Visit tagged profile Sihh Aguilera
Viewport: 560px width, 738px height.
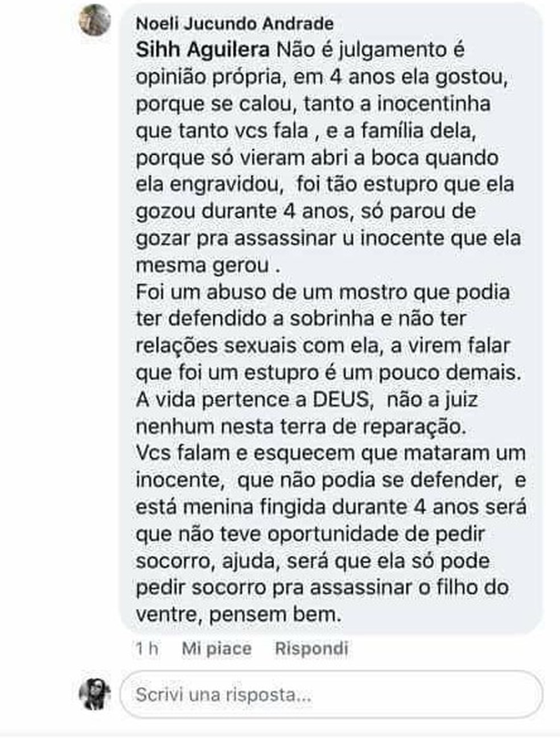click(203, 50)
